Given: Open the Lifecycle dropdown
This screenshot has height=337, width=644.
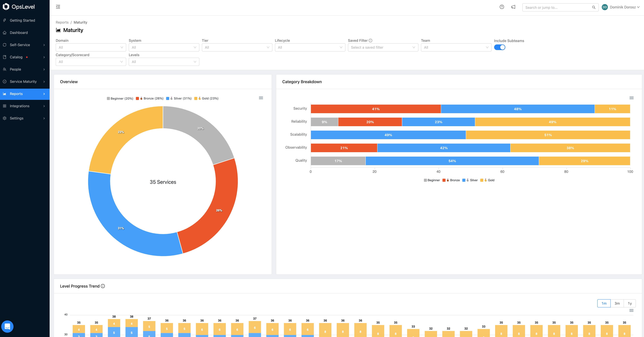Looking at the screenshot, I should coord(310,47).
